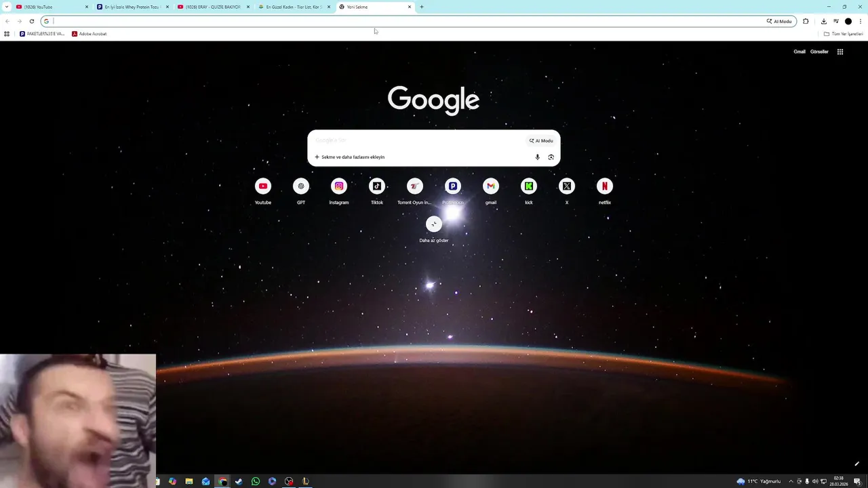Click the browser forward arrow

[x=19, y=21]
